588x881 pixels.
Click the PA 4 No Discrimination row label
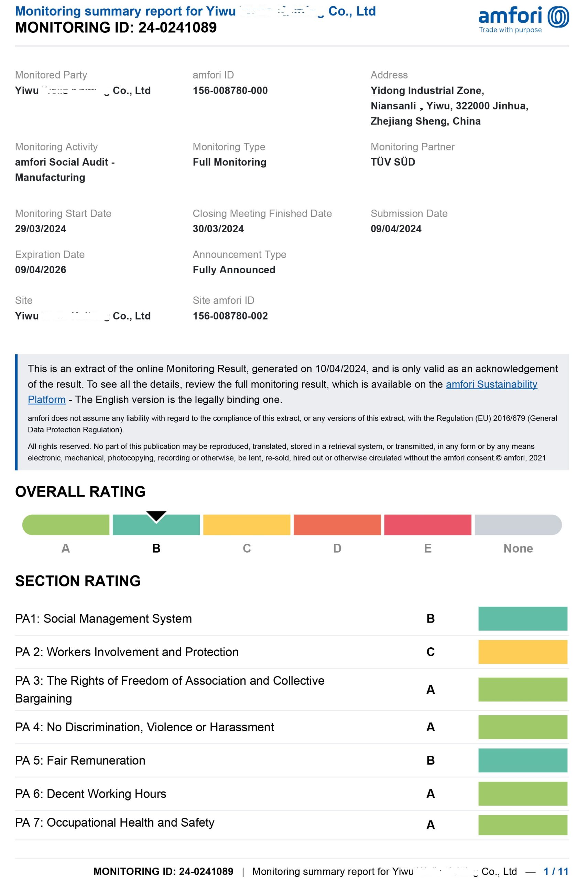coord(144,727)
